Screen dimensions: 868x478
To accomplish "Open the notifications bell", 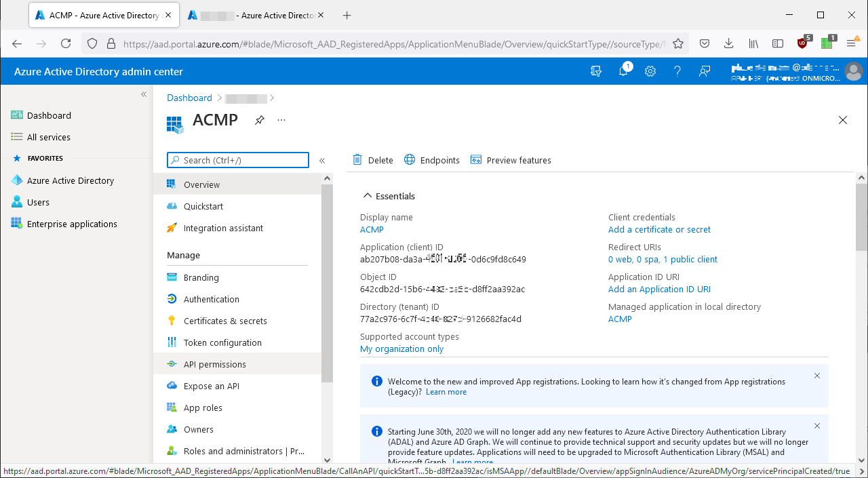I will click(623, 71).
